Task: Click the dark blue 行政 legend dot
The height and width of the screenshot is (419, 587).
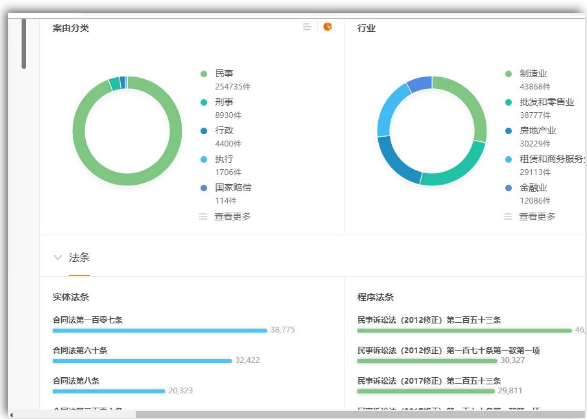Action: click(x=204, y=131)
